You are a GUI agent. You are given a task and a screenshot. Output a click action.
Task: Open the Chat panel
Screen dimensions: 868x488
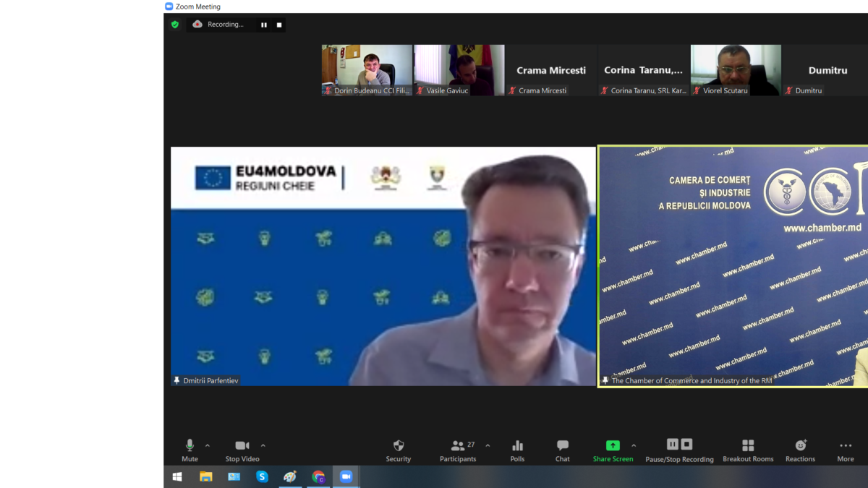click(x=563, y=450)
